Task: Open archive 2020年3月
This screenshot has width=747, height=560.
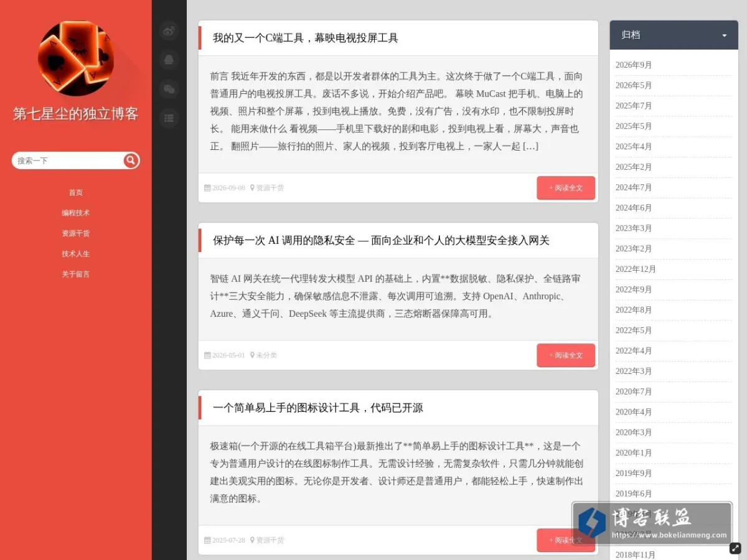Action: [634, 432]
